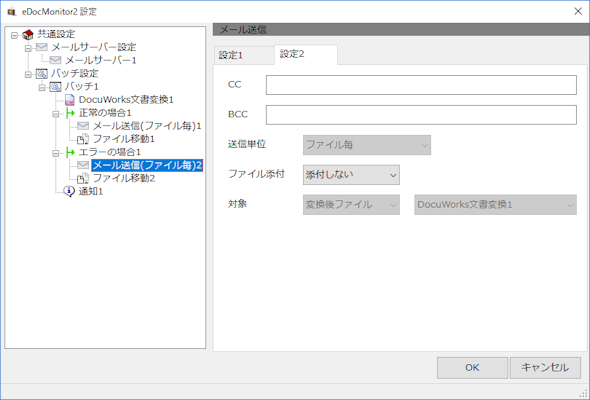Select the info bubble icon for 通知1
The height and width of the screenshot is (400, 590).
point(69,192)
